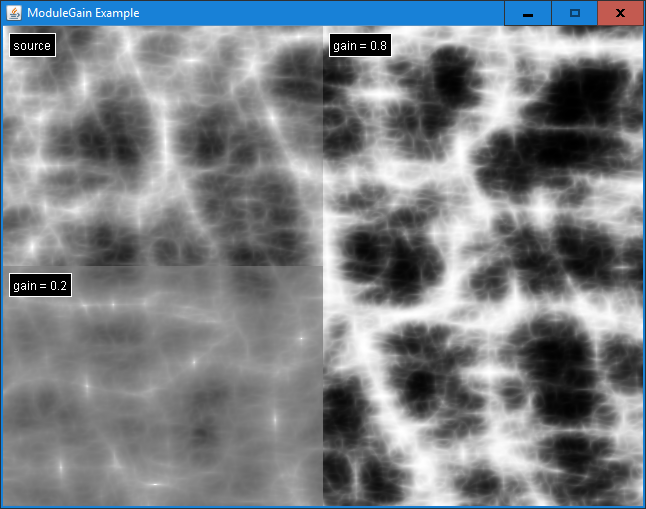Click the "0.8" number in the gain label
The height and width of the screenshot is (509, 646).
coord(378,45)
